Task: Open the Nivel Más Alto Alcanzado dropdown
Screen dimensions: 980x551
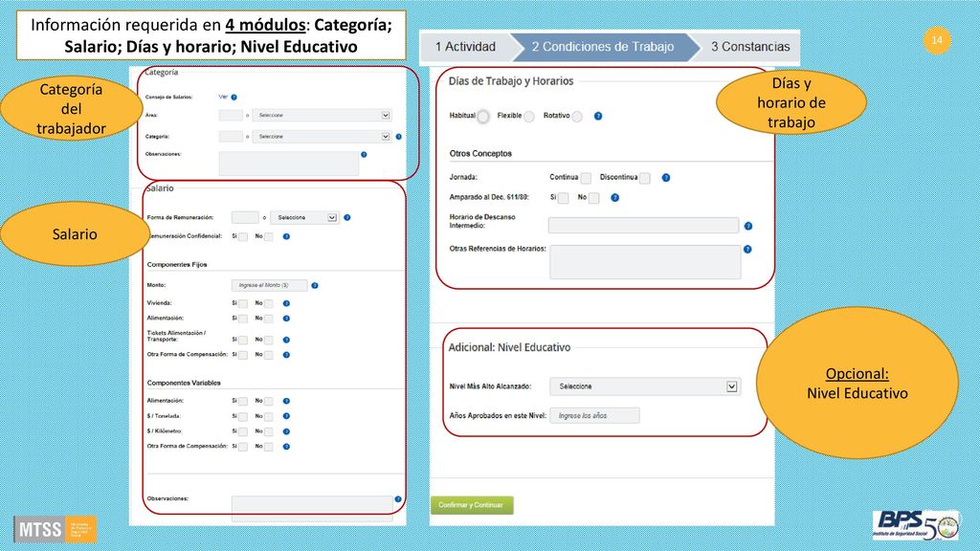Action: [646, 386]
